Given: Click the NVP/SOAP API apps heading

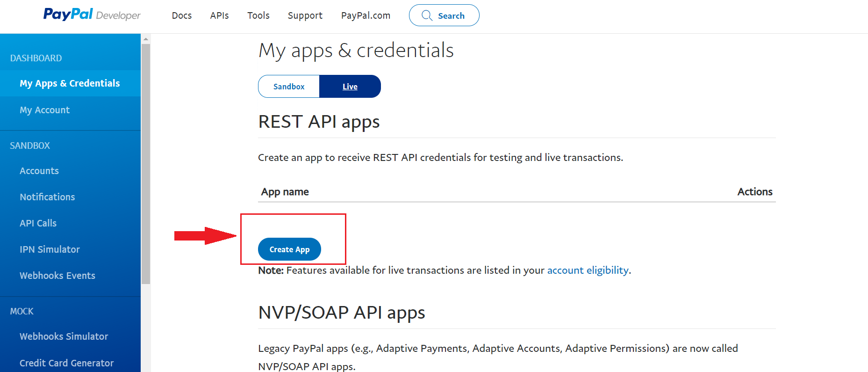Looking at the screenshot, I should pos(342,313).
